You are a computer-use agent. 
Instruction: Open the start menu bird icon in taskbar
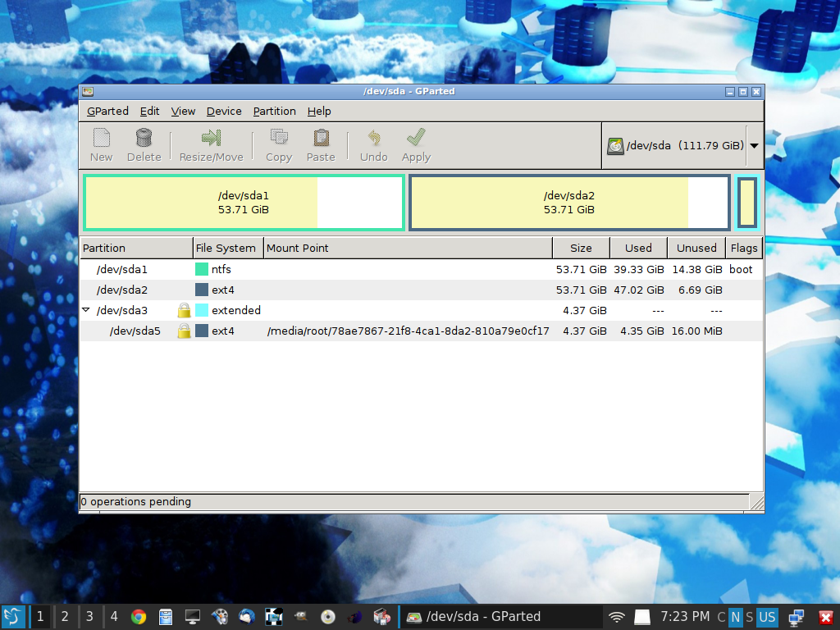click(x=12, y=617)
